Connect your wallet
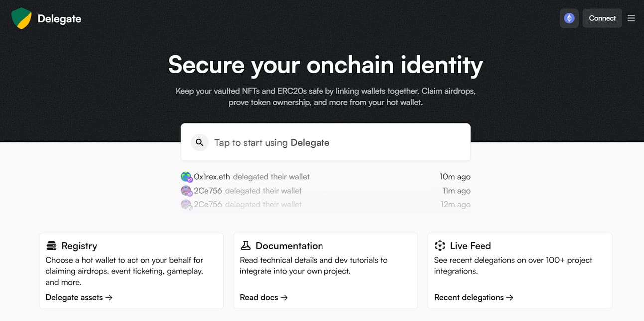 point(602,18)
